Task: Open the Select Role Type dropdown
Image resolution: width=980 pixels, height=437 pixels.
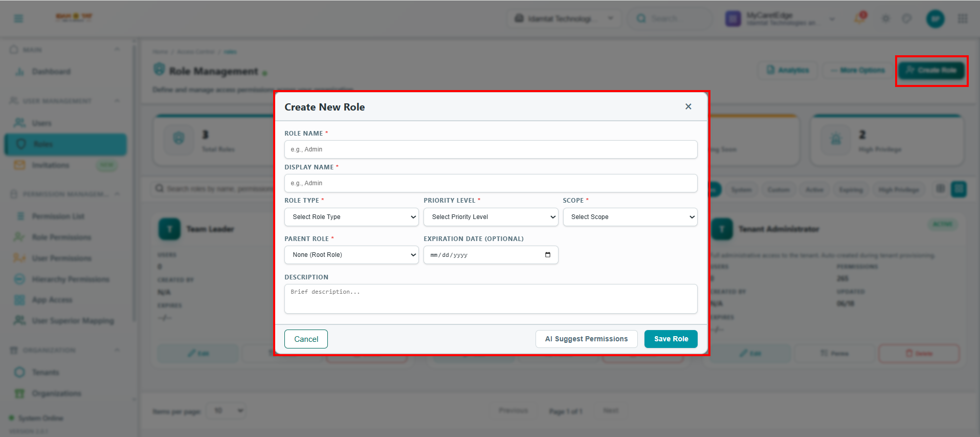Action: tap(351, 217)
